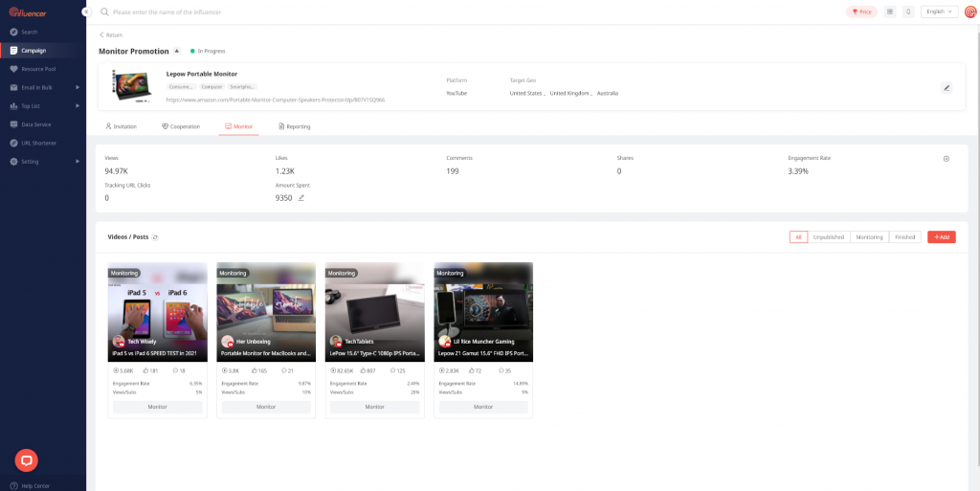This screenshot has height=491, width=980.
Task: Switch to the Reporting tab
Action: (x=295, y=126)
